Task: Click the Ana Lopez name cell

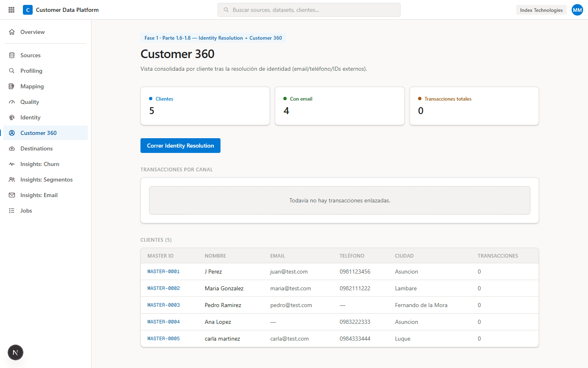Action: (218, 322)
